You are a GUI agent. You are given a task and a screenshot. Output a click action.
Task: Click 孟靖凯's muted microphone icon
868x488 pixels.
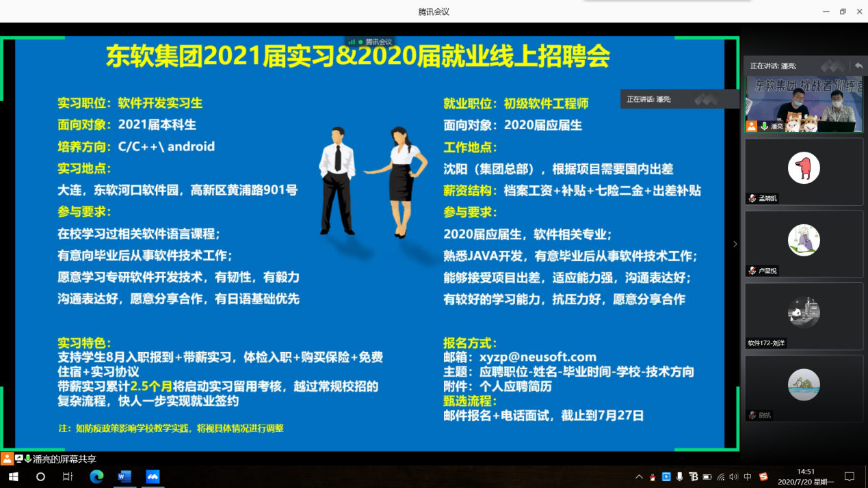pyautogui.click(x=752, y=199)
